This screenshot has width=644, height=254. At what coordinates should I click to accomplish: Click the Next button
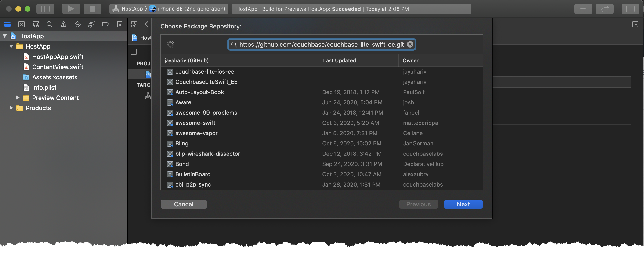tap(463, 204)
